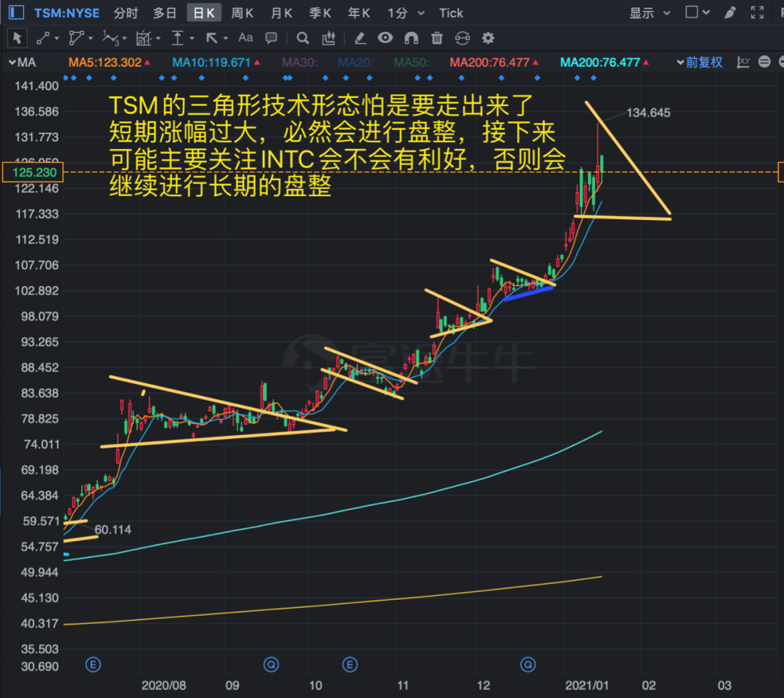The image size is (784, 698).
Task: Click the candlestick ruler measure icon
Action: [329, 38]
